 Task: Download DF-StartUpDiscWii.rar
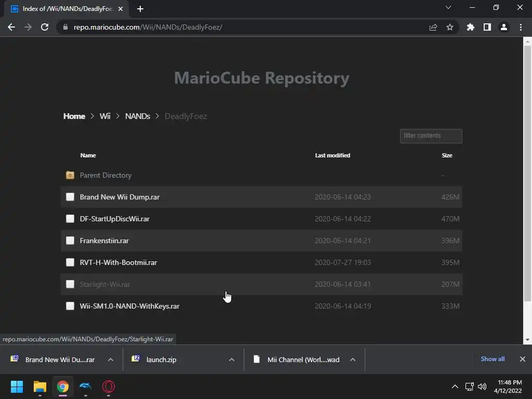tap(114, 219)
